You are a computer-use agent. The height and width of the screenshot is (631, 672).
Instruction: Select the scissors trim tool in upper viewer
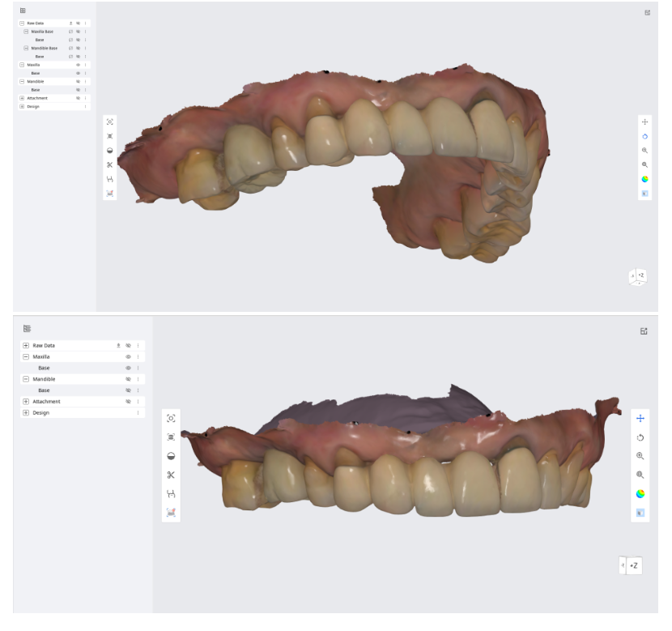pyautogui.click(x=110, y=164)
